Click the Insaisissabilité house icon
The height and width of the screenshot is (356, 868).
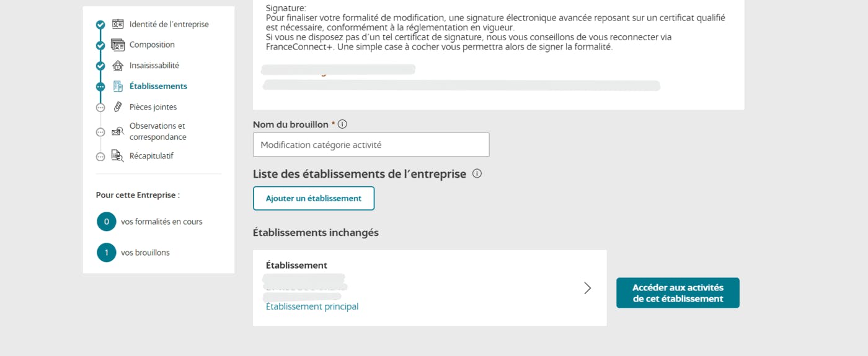click(118, 66)
